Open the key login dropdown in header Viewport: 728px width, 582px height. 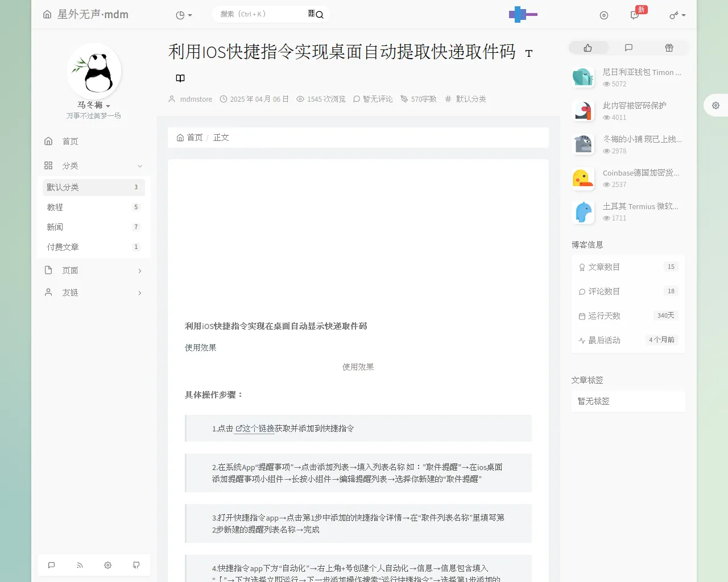point(677,15)
